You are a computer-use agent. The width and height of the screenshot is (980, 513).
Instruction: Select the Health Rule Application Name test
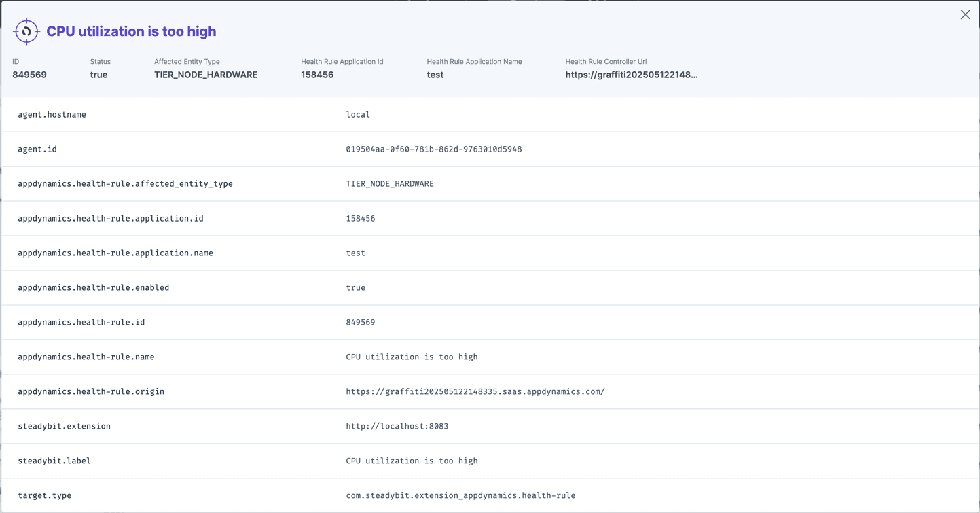click(435, 75)
